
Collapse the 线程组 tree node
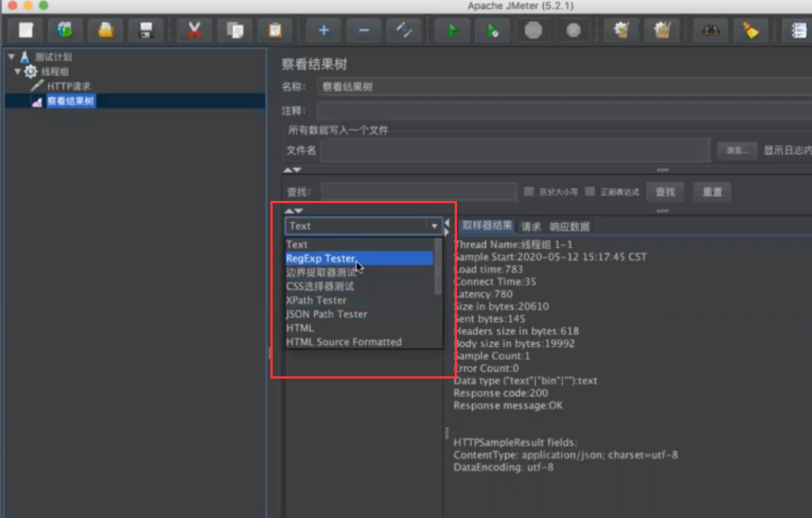click(x=18, y=71)
